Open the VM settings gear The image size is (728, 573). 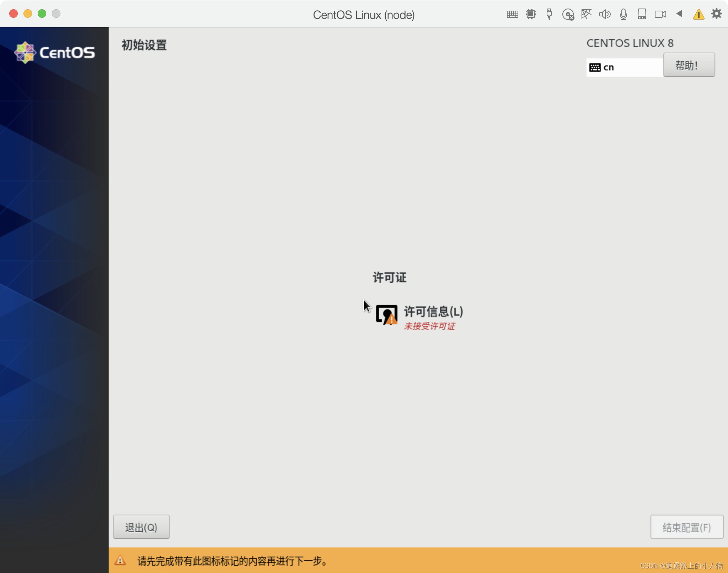pos(716,14)
